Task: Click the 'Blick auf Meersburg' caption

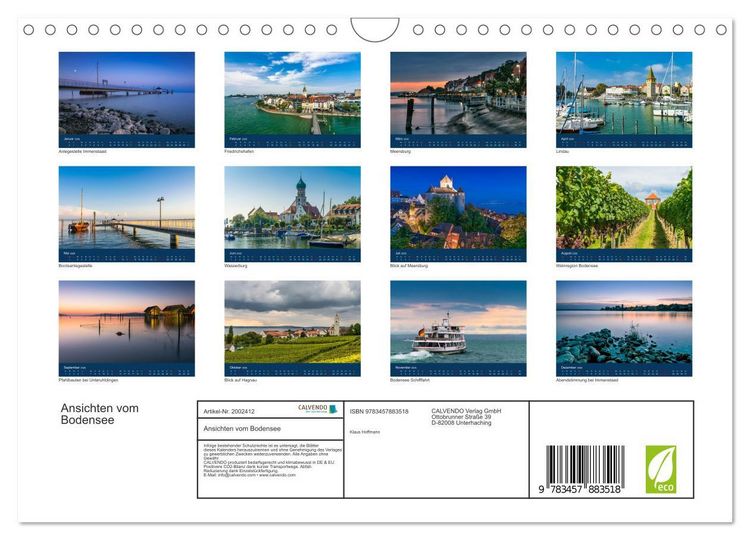Action: click(x=409, y=266)
